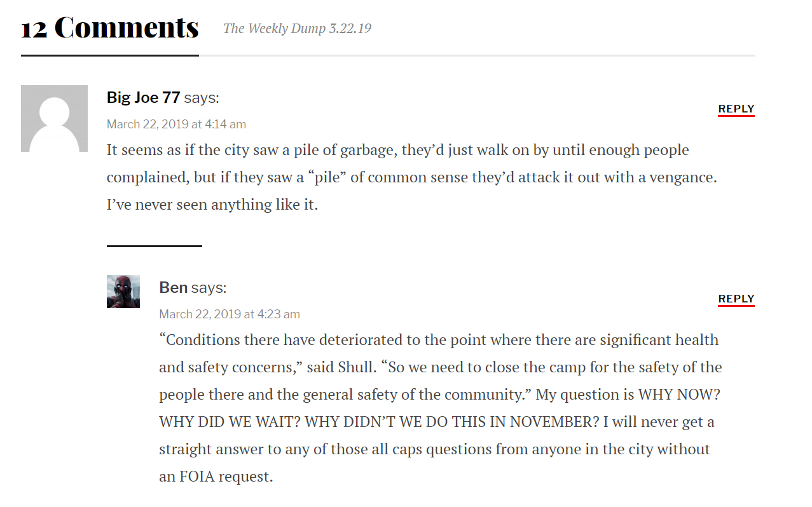812x507 pixels.
Task: Select the Ben author name
Action: tap(173, 287)
